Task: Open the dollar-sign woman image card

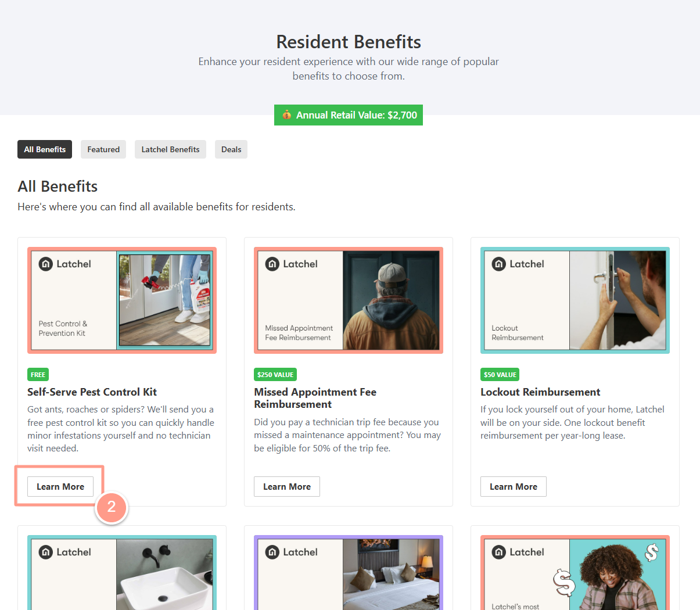Action: pos(575,572)
